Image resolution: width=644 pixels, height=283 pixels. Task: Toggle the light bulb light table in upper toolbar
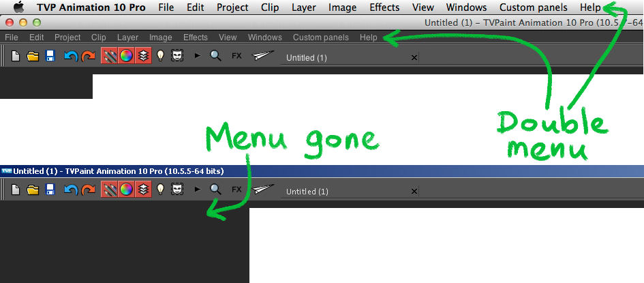[x=161, y=55]
